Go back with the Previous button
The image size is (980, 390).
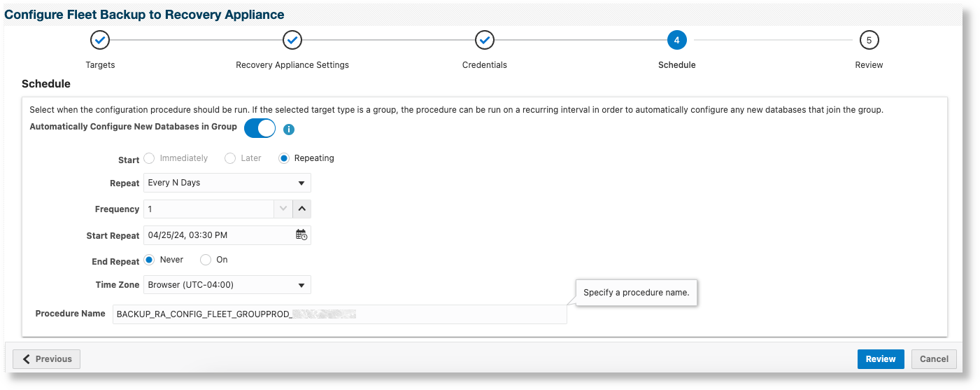point(47,359)
